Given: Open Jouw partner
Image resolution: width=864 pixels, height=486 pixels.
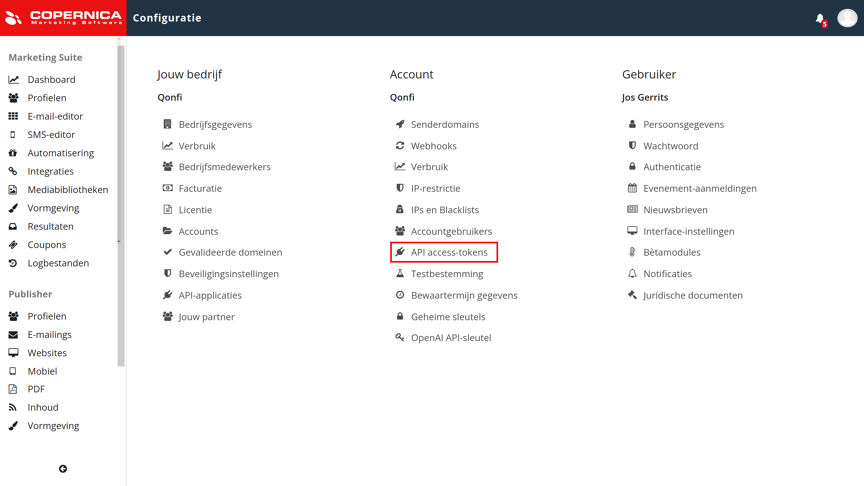Looking at the screenshot, I should 207,317.
